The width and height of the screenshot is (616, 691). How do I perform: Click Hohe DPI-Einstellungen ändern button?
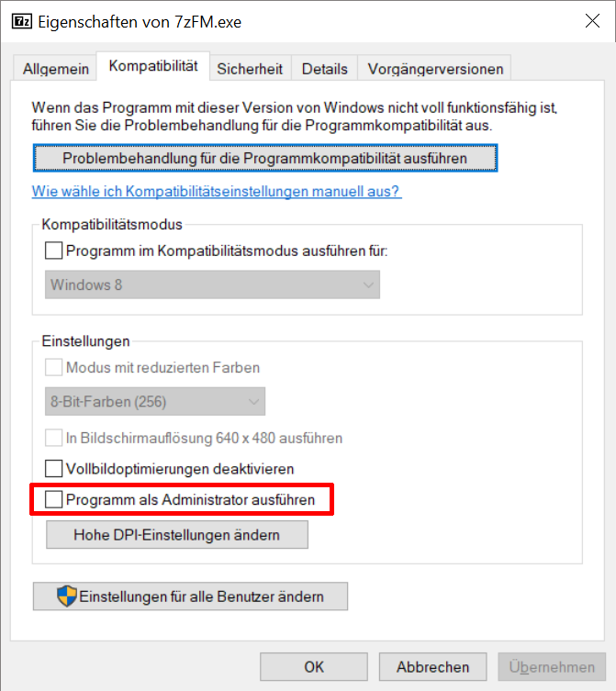click(x=177, y=535)
